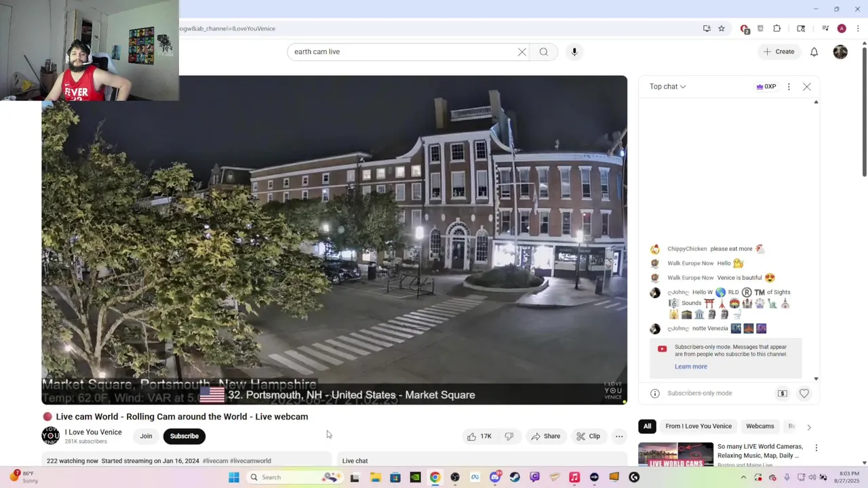This screenshot has width=868, height=488.
Task: Select the 'All' filter chip
Action: 647,426
